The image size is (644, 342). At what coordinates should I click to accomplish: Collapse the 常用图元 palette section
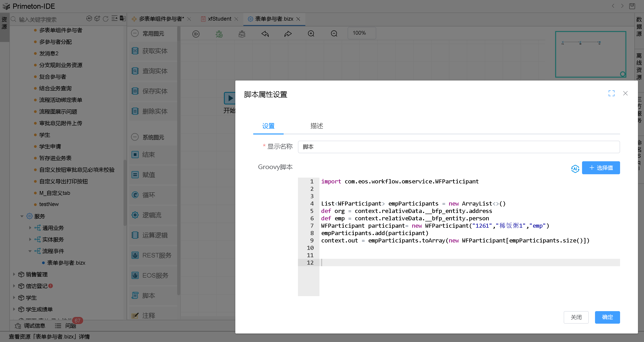(x=135, y=33)
